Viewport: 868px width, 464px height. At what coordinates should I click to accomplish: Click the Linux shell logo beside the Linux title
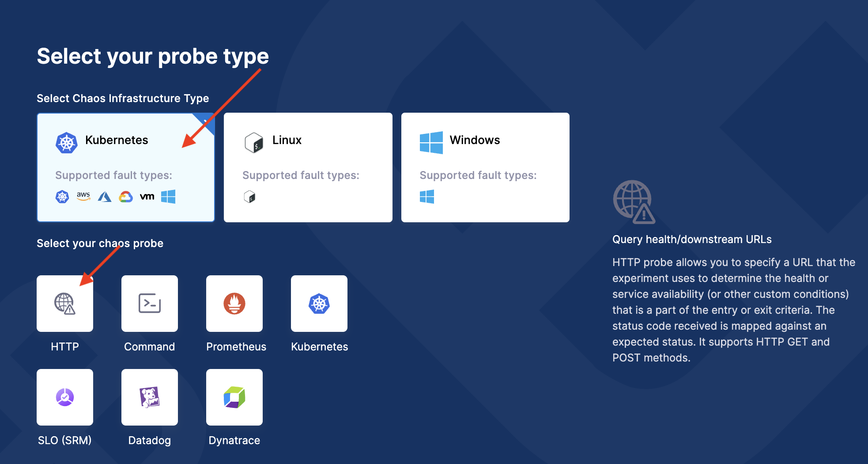254,143
